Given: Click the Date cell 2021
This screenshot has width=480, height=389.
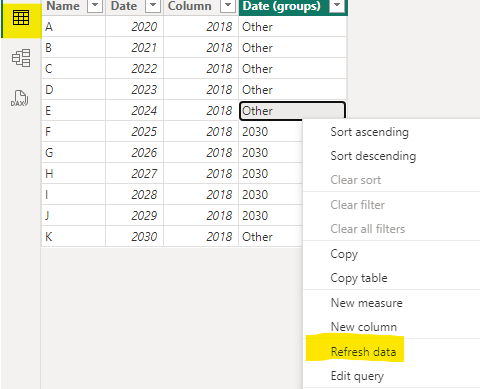Looking at the screenshot, I should (135, 48).
